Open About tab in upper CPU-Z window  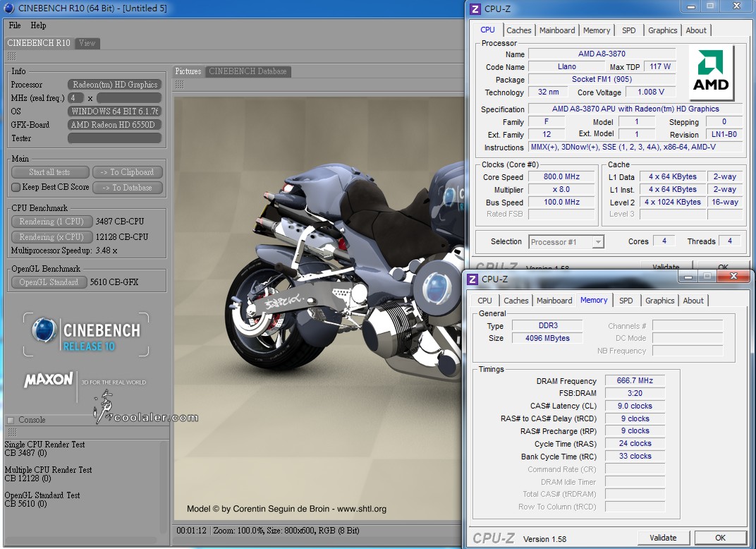click(696, 30)
